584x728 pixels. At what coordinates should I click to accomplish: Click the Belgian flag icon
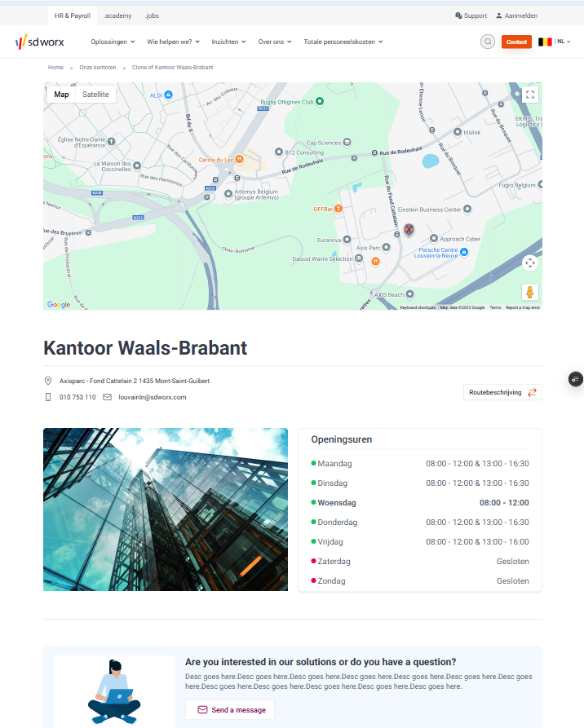[x=545, y=42]
